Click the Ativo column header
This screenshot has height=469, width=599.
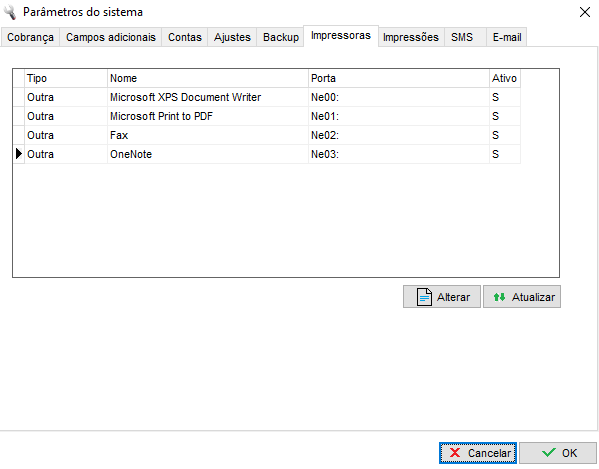tap(505, 78)
